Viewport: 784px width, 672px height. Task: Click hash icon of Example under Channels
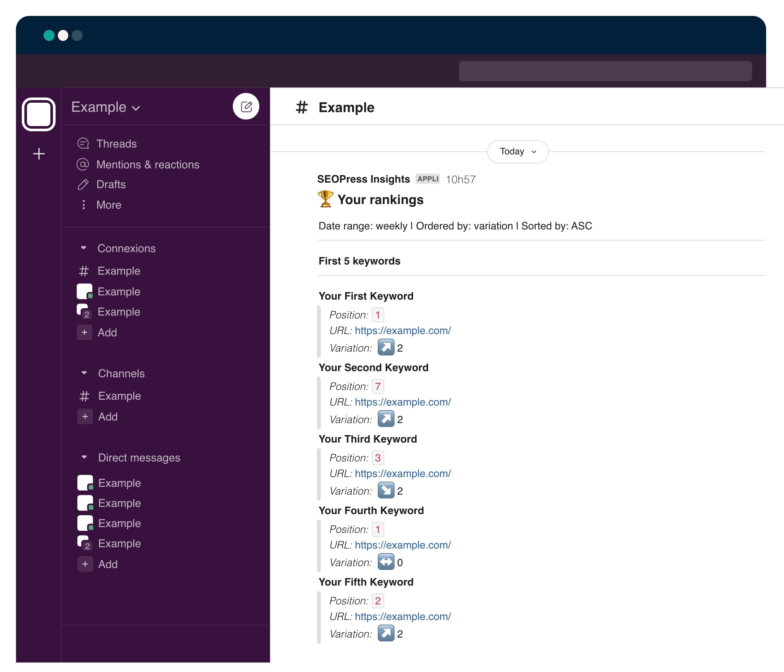pos(85,396)
